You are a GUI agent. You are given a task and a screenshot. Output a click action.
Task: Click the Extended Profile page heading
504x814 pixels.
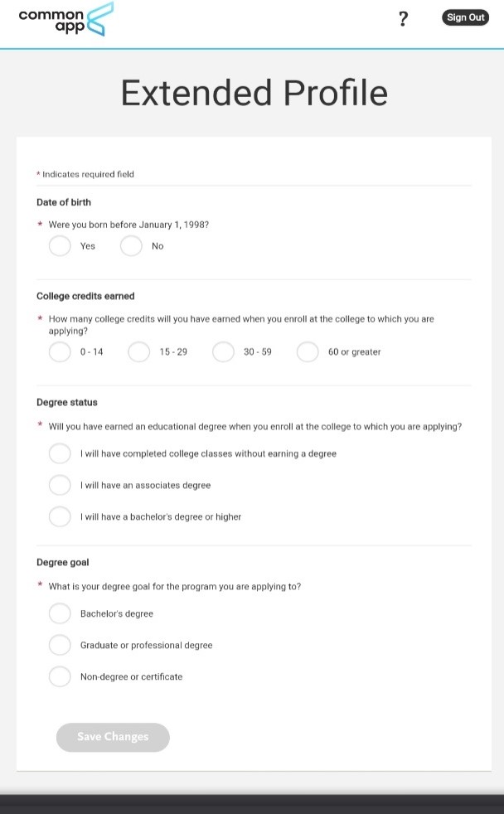point(254,93)
